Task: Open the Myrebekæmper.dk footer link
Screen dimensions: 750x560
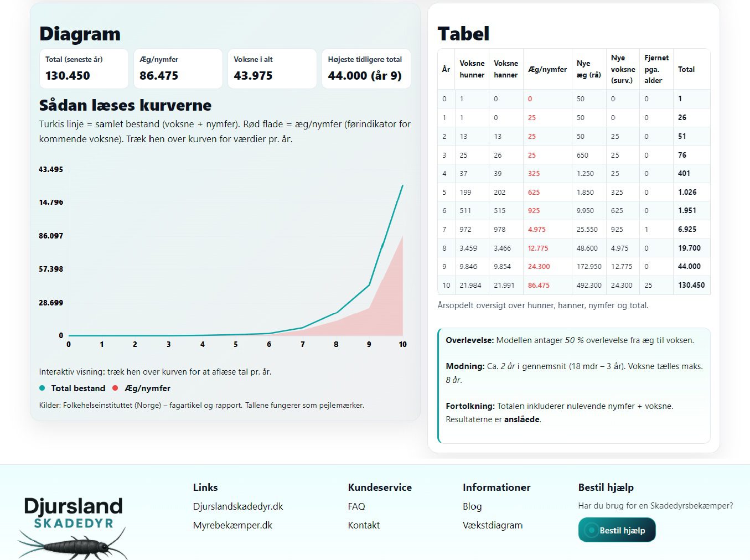Action: [232, 525]
